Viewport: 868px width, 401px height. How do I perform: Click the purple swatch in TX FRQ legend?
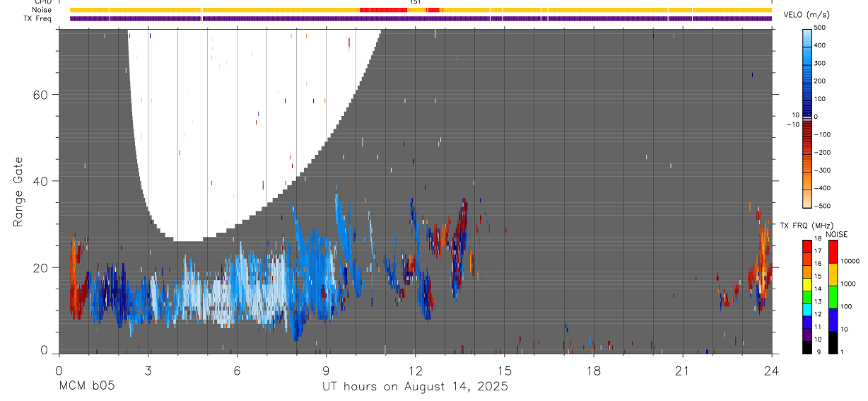click(x=807, y=334)
